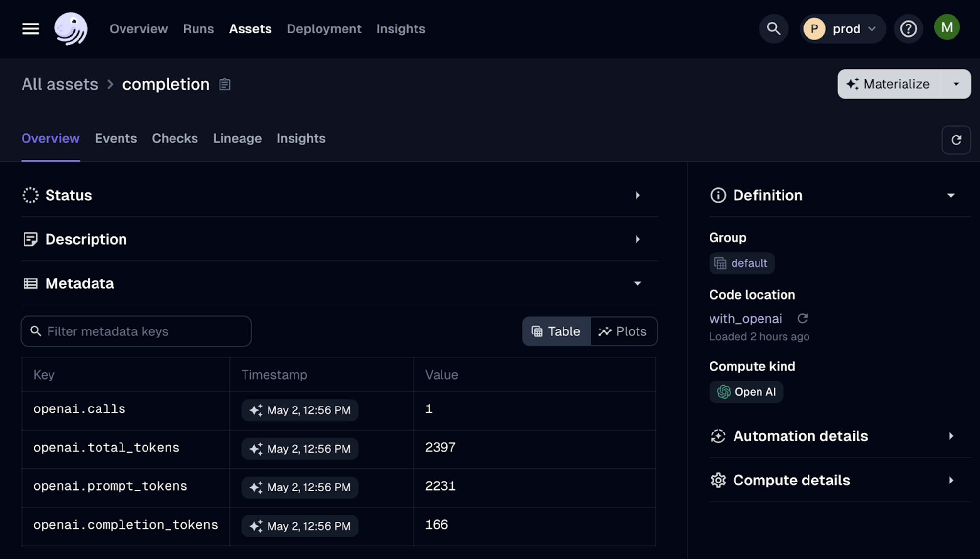Click the Compute details gear icon
The width and height of the screenshot is (980, 559).
point(718,480)
